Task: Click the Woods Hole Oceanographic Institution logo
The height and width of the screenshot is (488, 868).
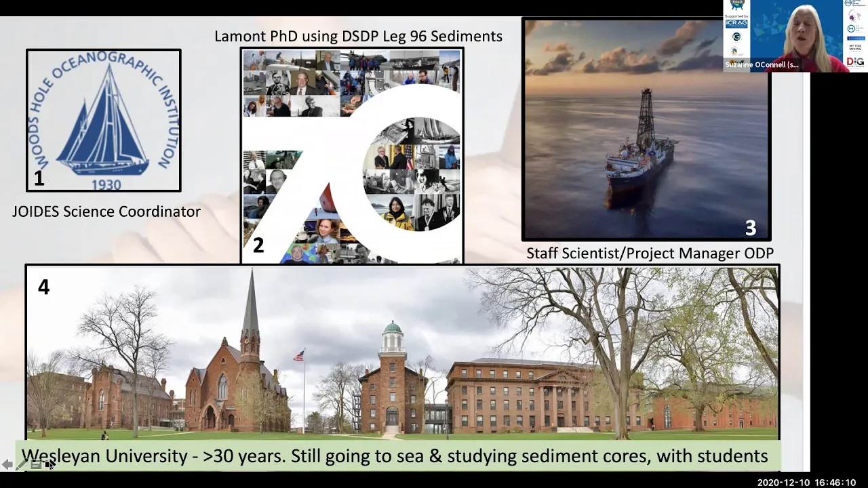Action: 104,120
